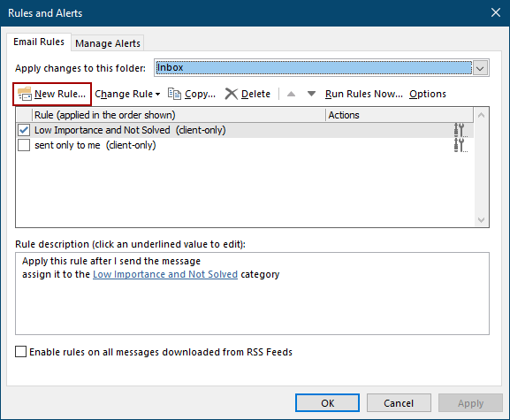Click the tools icon on Low Importance rule row
The height and width of the screenshot is (420, 510).
click(461, 130)
